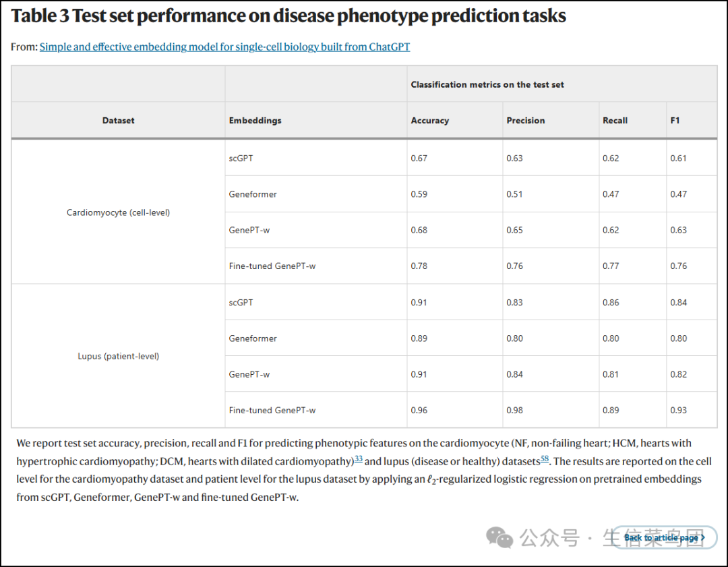Viewport: 728px width, 567px height.
Task: Click the Recall column header
Action: [615, 121]
